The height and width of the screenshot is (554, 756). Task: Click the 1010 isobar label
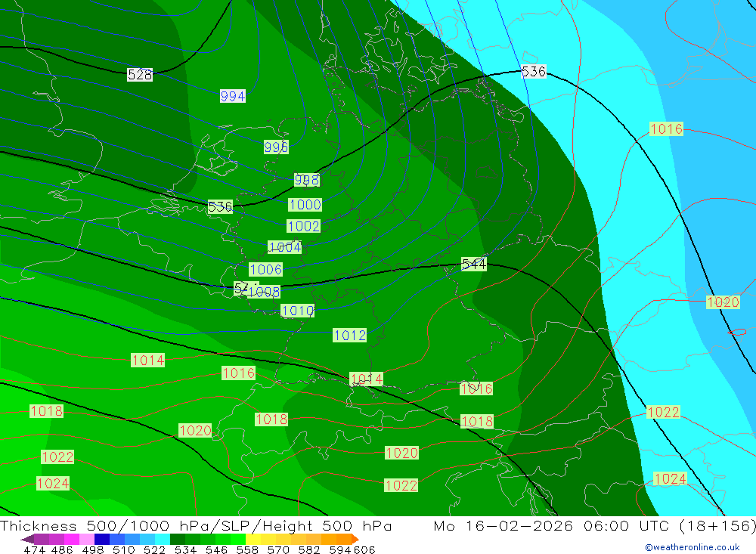(x=297, y=311)
